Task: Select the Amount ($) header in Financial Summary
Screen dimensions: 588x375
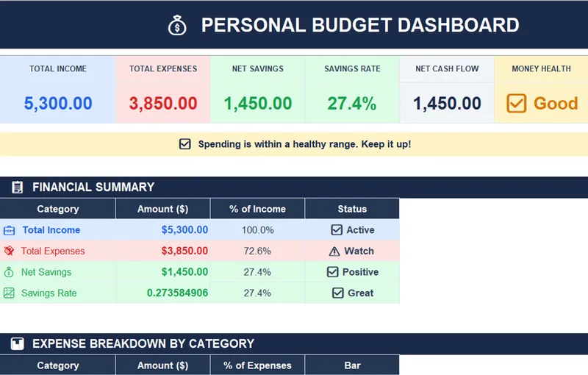Action: coord(162,209)
